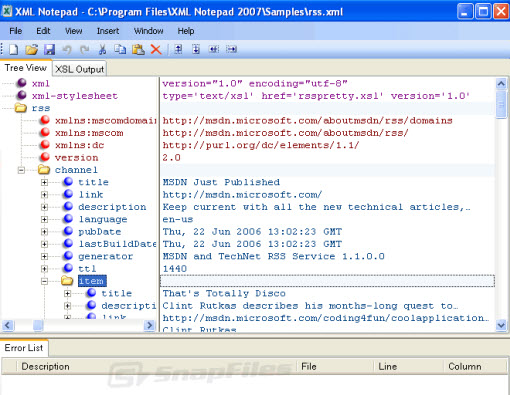
Task: Select the xmlns:mscomdomain attribute node
Action: pyautogui.click(x=106, y=120)
